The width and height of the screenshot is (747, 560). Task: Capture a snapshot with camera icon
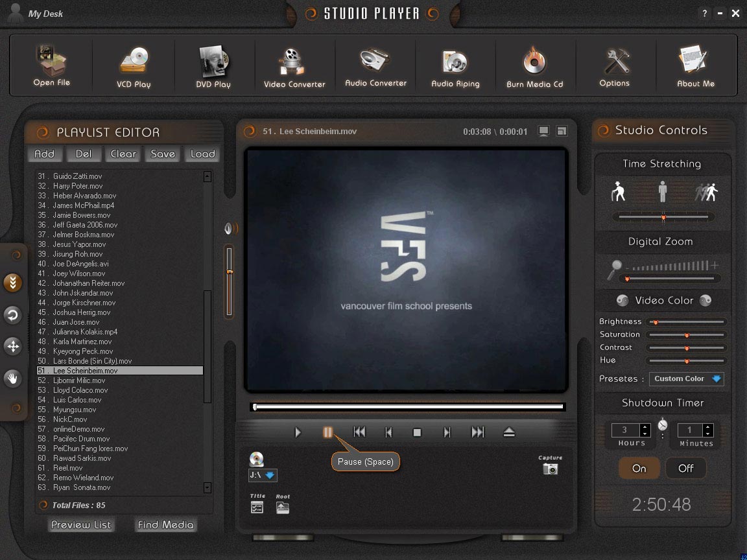(x=551, y=469)
